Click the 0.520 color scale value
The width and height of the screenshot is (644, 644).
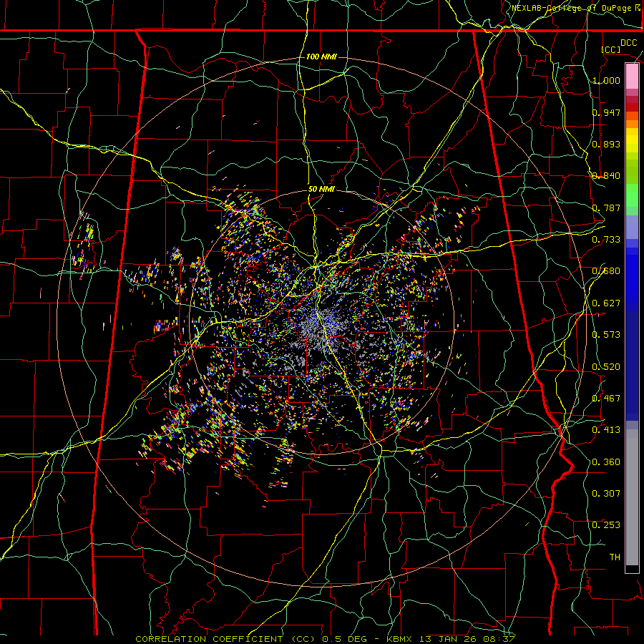click(606, 367)
